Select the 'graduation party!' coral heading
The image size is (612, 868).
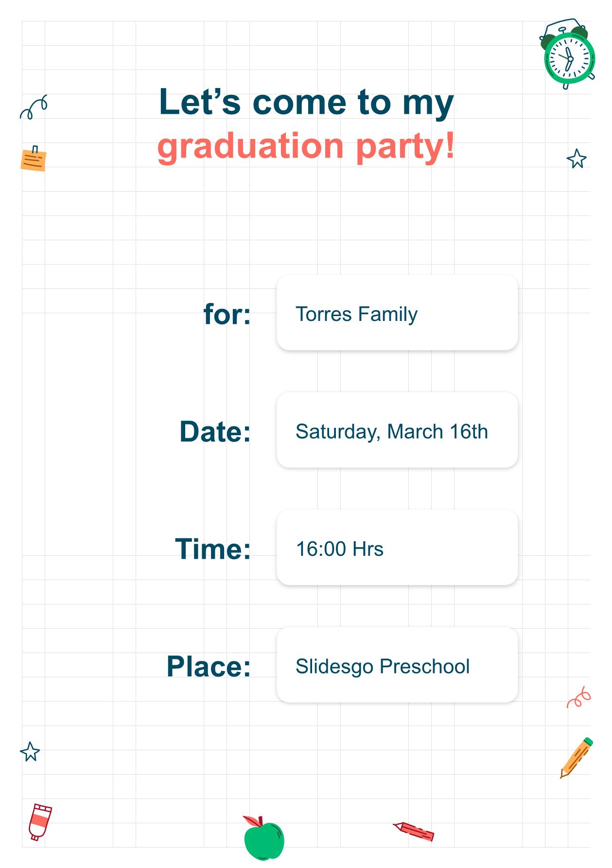click(x=306, y=146)
